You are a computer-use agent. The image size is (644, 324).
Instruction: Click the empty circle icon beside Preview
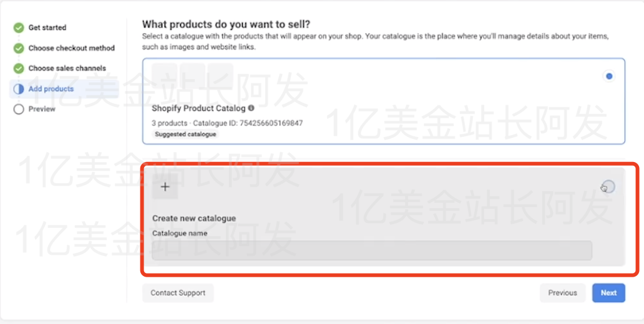coord(19,109)
